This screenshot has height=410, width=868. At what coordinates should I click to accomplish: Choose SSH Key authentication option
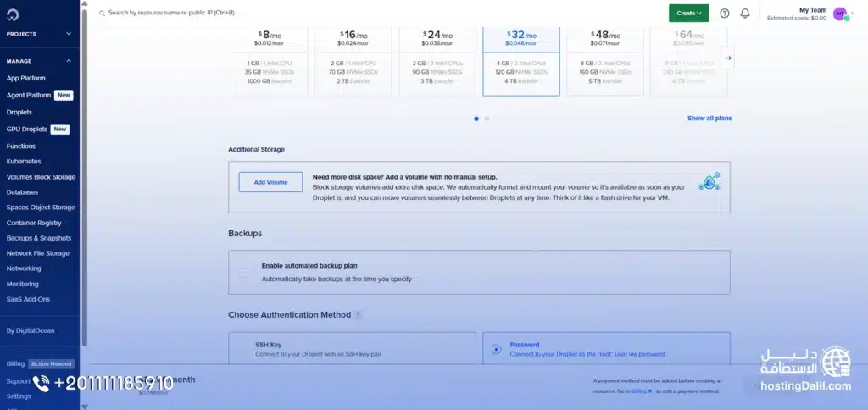click(352, 348)
